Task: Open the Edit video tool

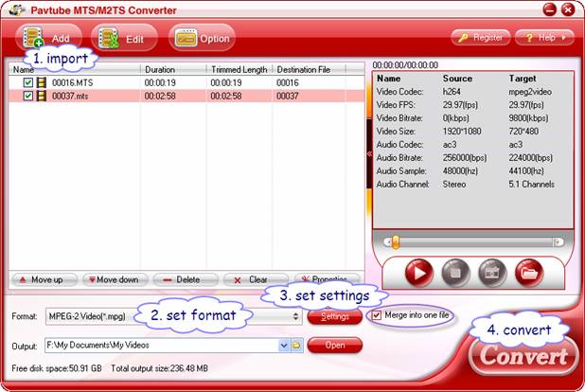Action: pyautogui.click(x=124, y=38)
